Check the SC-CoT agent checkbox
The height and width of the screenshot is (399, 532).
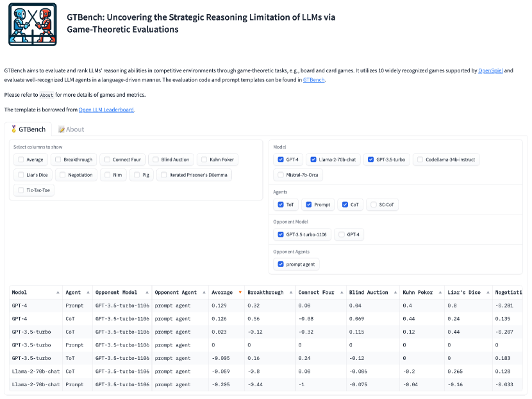coord(373,205)
